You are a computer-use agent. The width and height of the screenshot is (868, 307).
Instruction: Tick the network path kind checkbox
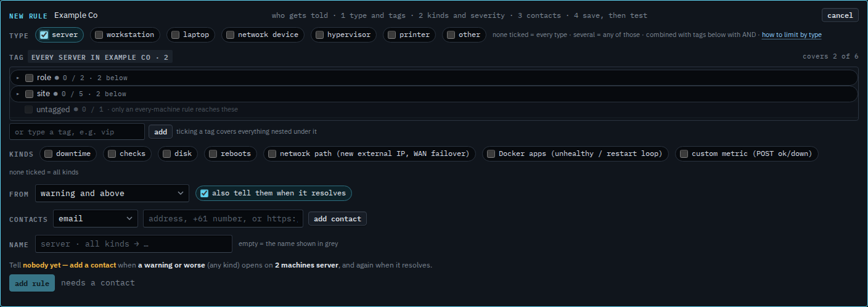click(x=272, y=153)
